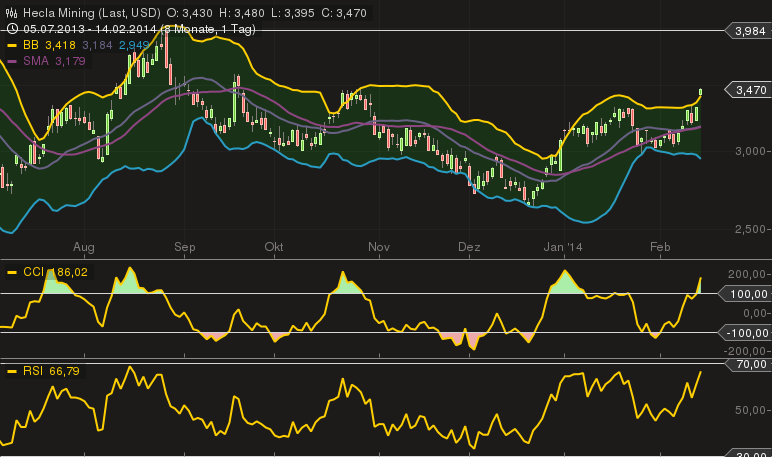Select the Hecla Mining (Last, USD) title

tap(91, 12)
